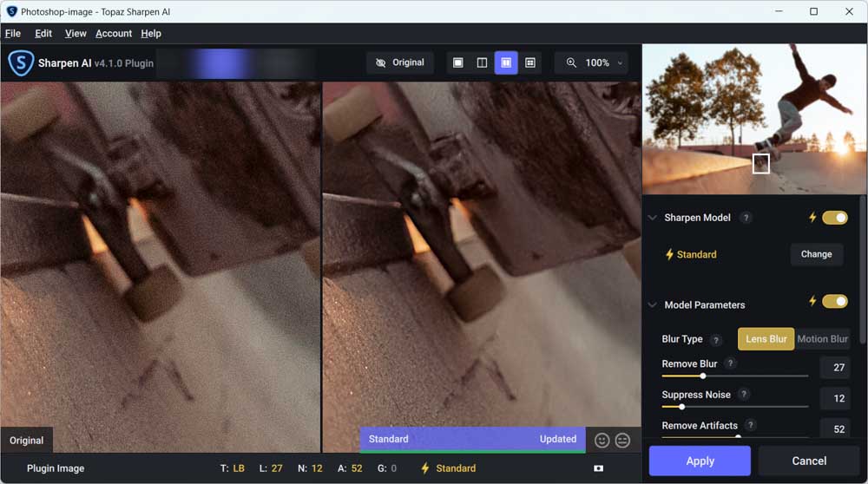The height and width of the screenshot is (484, 868).
Task: Select Motion Blur type
Action: pos(823,339)
